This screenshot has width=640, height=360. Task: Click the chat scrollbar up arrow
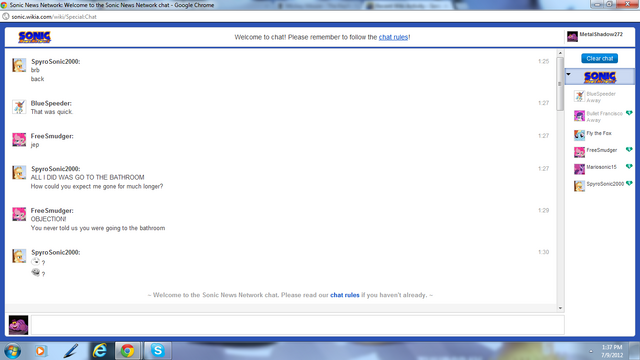(x=560, y=53)
